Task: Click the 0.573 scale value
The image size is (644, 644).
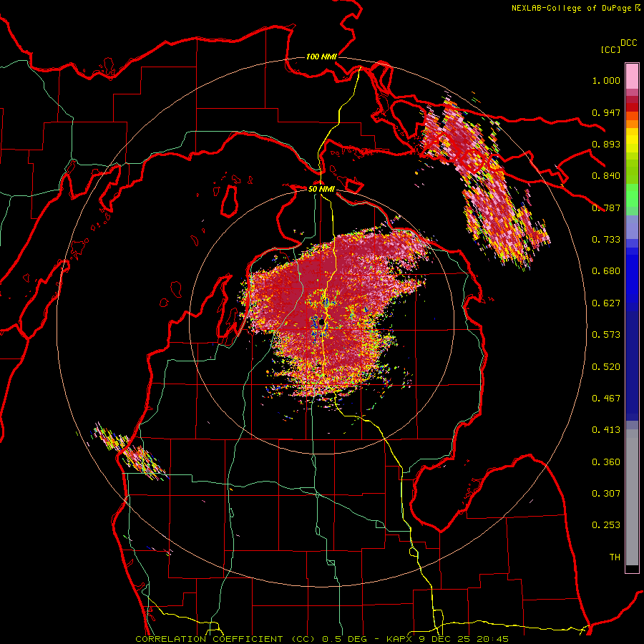Action: point(606,335)
